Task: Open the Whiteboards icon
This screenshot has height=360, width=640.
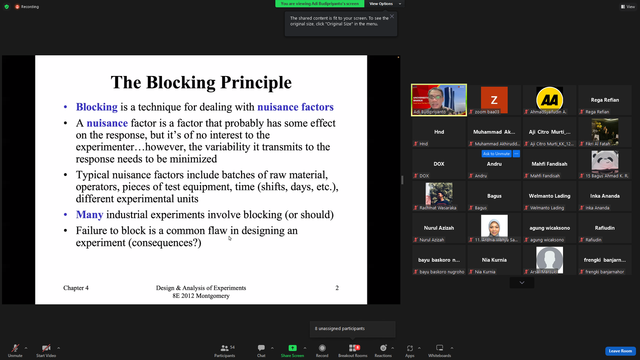Action: [440, 348]
